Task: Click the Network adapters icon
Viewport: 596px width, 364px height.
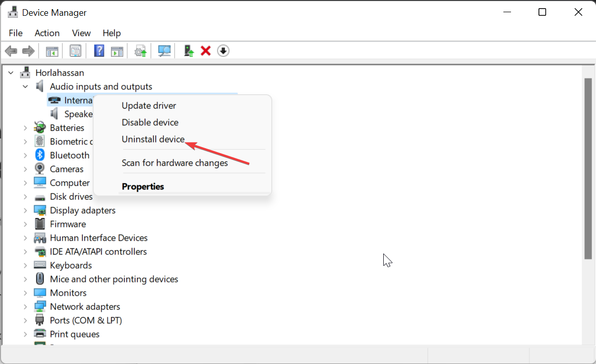Action: click(x=40, y=306)
